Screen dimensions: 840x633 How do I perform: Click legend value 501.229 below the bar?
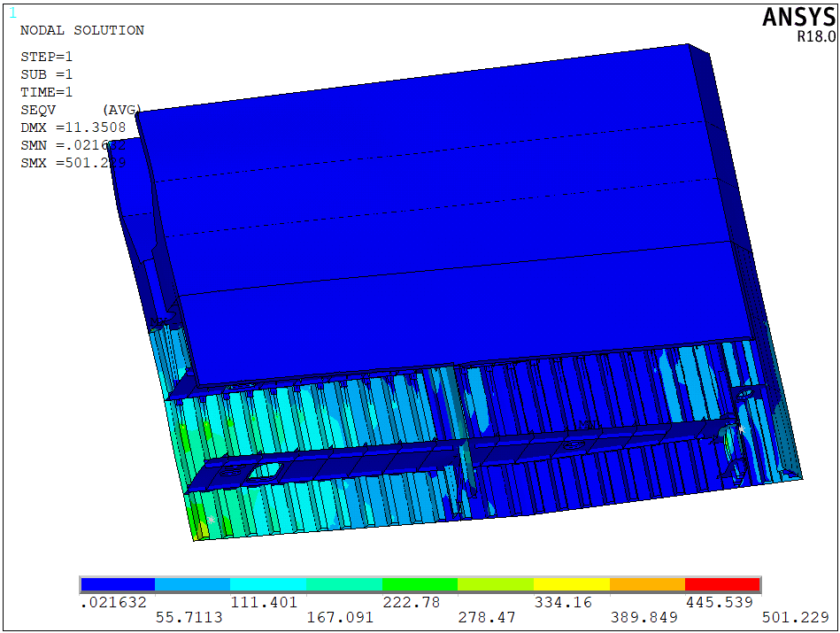(796, 617)
